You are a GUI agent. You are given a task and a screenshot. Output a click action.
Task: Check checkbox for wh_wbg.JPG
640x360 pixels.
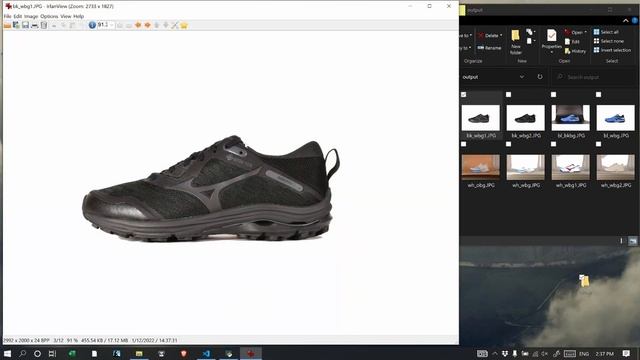pyautogui.click(x=509, y=144)
